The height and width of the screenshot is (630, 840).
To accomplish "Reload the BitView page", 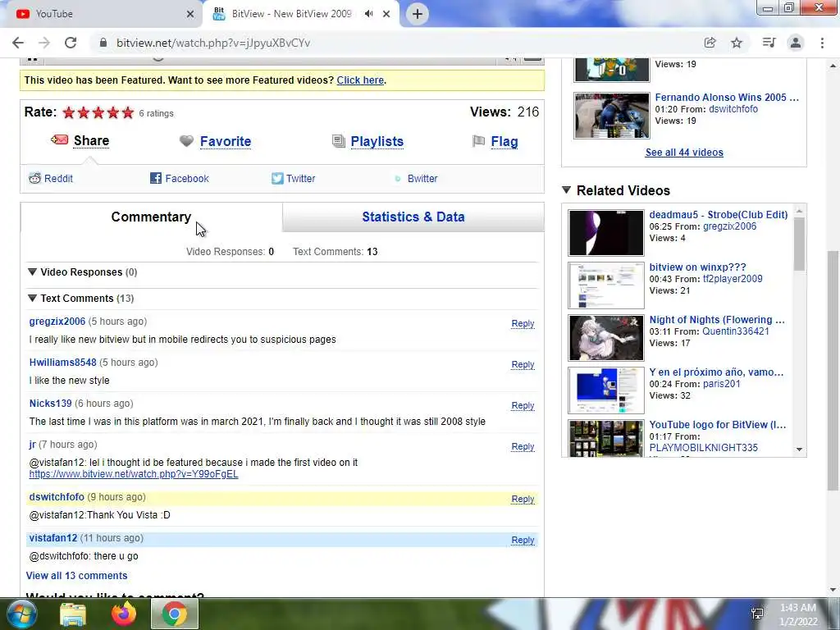I will [x=71, y=43].
